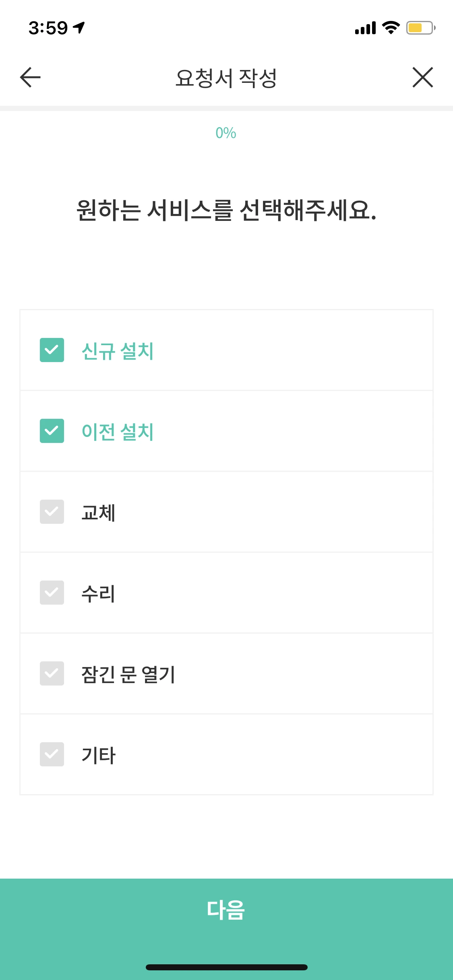Click the X close icon
The image size is (453, 980).
pos(423,77)
